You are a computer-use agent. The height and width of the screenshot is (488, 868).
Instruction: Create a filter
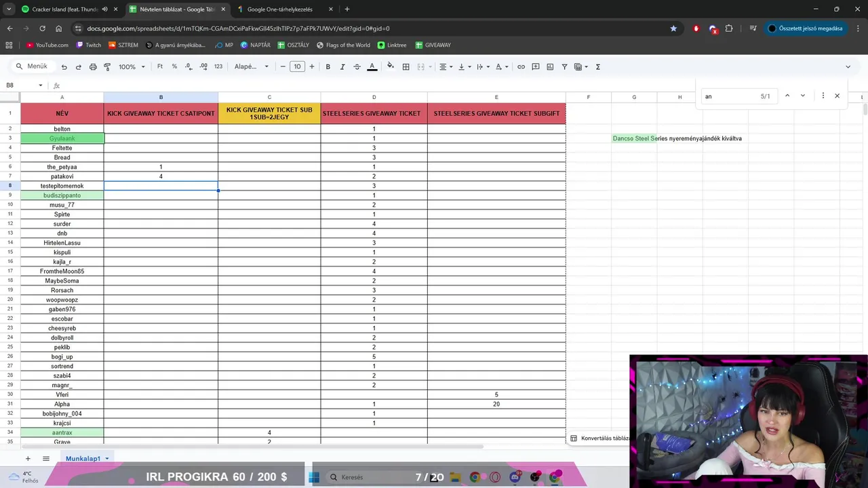(564, 66)
